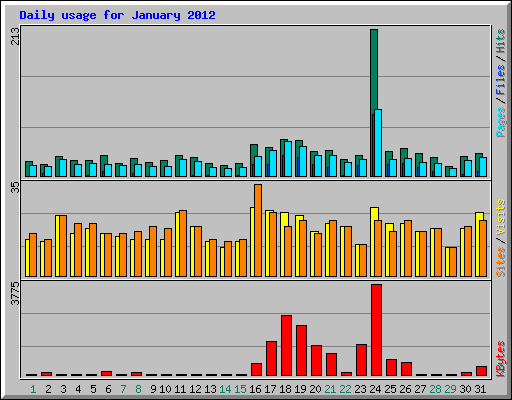Screen dimensions: 512x400
Task: Click day label 2 on x-axis
Action: 48,389
